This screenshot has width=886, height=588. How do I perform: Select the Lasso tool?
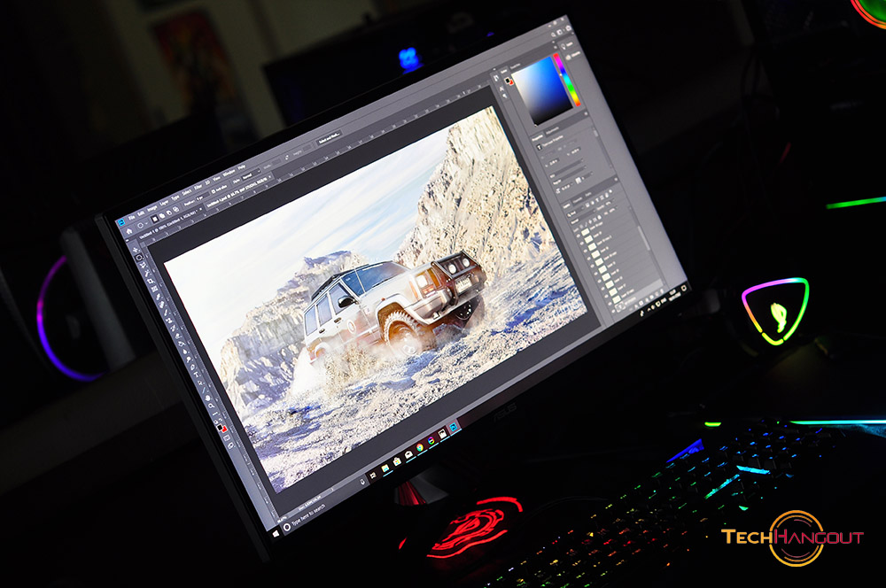coord(143,265)
